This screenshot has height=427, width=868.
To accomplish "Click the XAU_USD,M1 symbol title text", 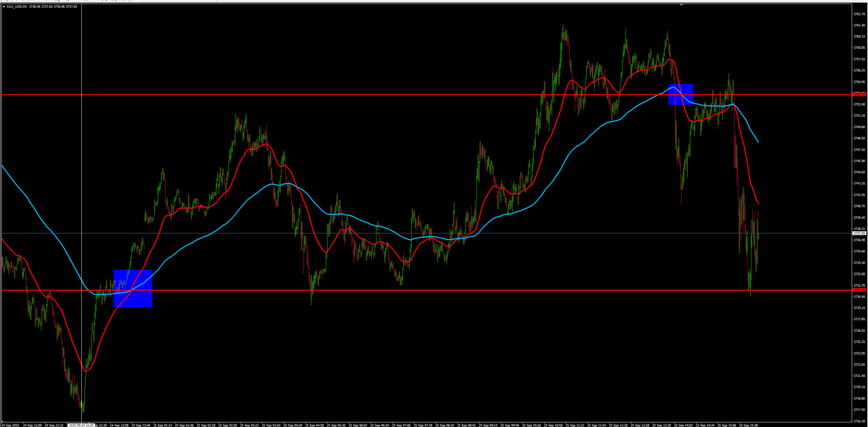I will click(x=17, y=7).
